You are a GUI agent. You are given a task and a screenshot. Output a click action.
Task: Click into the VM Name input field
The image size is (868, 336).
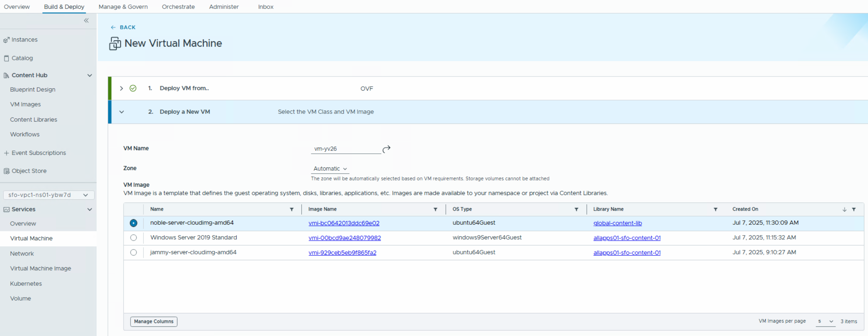[346, 149]
